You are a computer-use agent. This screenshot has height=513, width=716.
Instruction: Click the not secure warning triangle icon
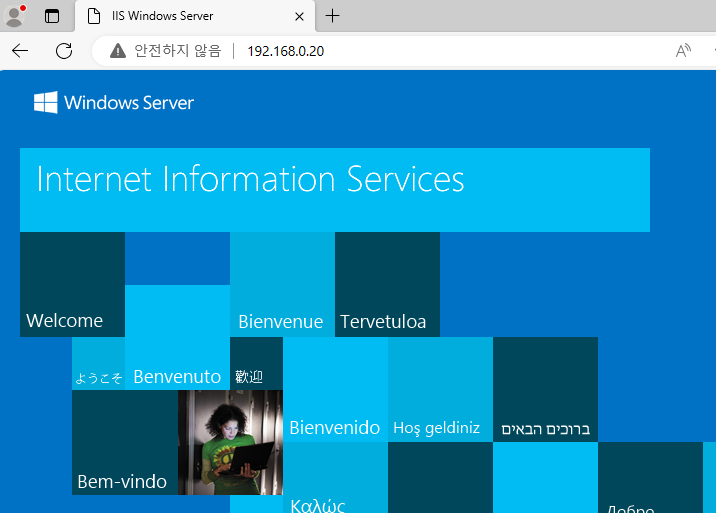[118, 51]
